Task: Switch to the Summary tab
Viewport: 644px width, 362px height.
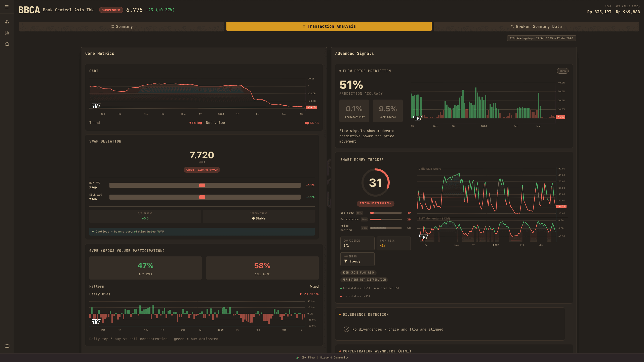Action: (x=122, y=26)
